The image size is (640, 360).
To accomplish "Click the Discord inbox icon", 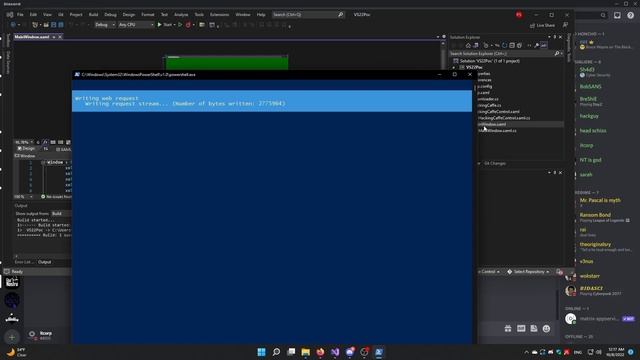I will coord(617,15).
